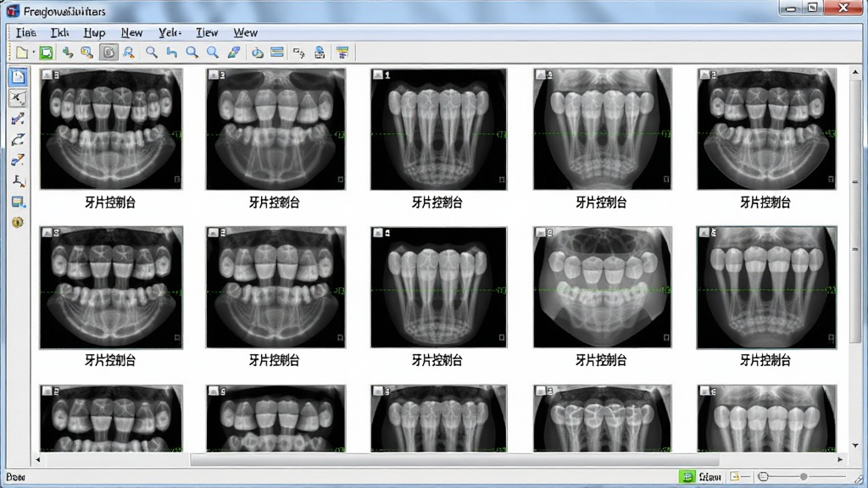Select the first X-ray thumbnail in second row
This screenshot has width=868, height=488.
click(x=111, y=287)
